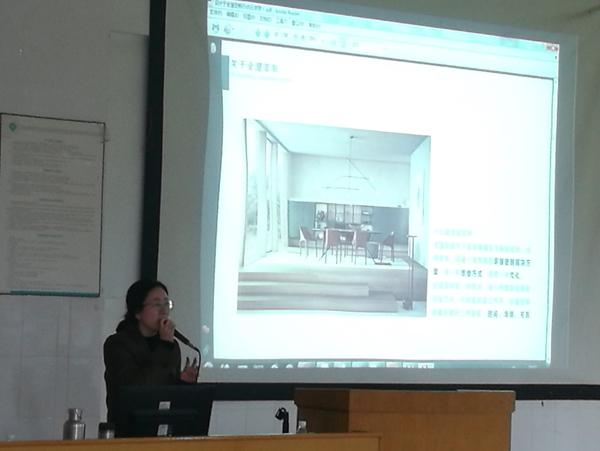The image size is (600, 451).
Task: Open the 视图 (View) menu
Action: click(247, 18)
